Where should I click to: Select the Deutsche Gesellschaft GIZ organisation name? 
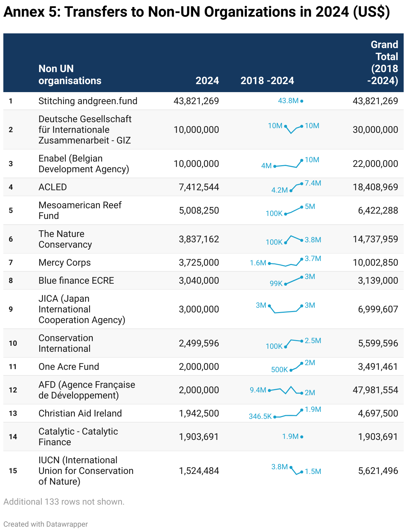click(x=85, y=130)
